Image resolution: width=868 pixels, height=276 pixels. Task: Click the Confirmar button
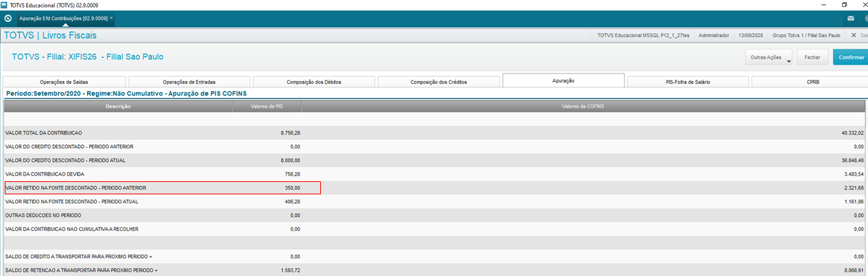[851, 58]
